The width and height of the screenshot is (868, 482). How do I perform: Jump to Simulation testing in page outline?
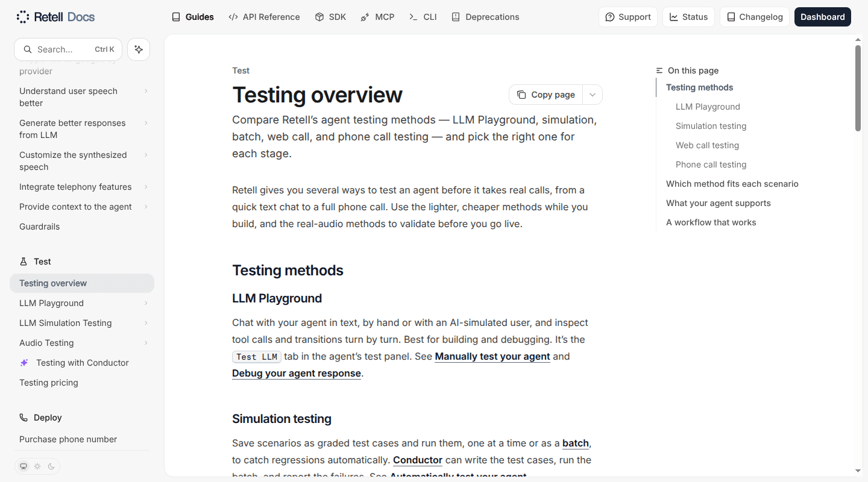pos(711,126)
